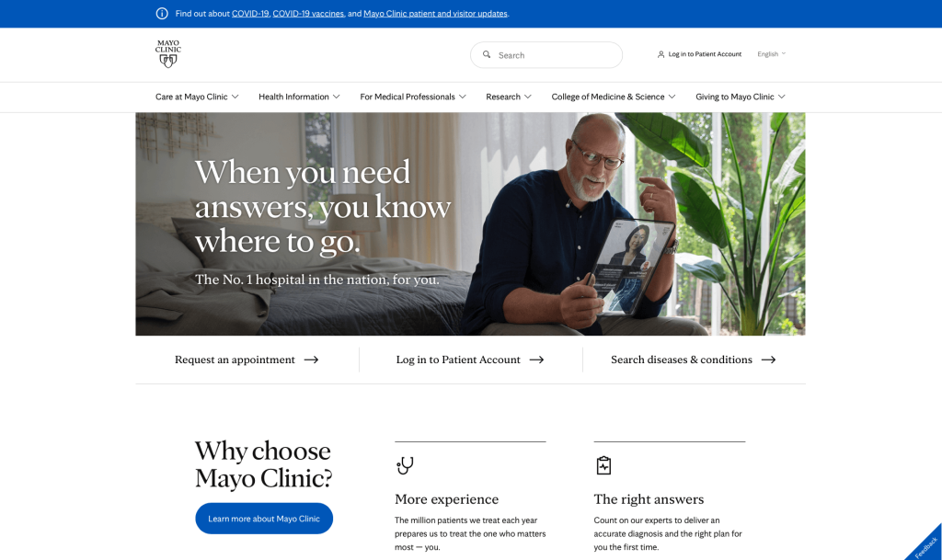
Task: Expand the Health Information menu chevron
Action: [337, 97]
